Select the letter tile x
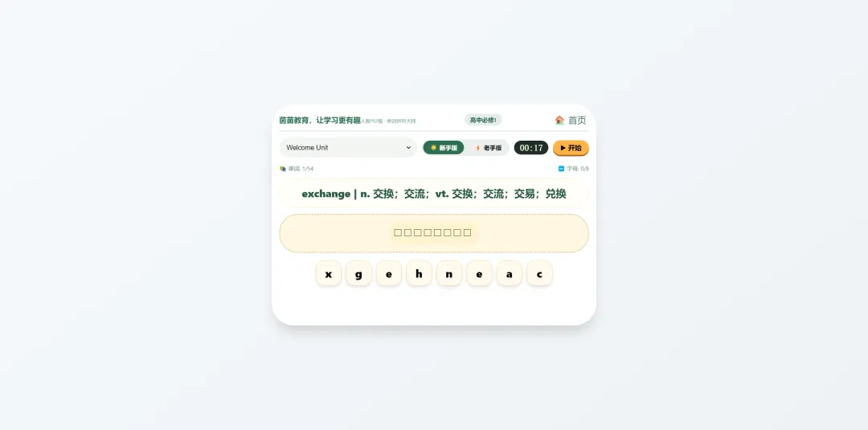The width and height of the screenshot is (868, 430). pyautogui.click(x=328, y=273)
